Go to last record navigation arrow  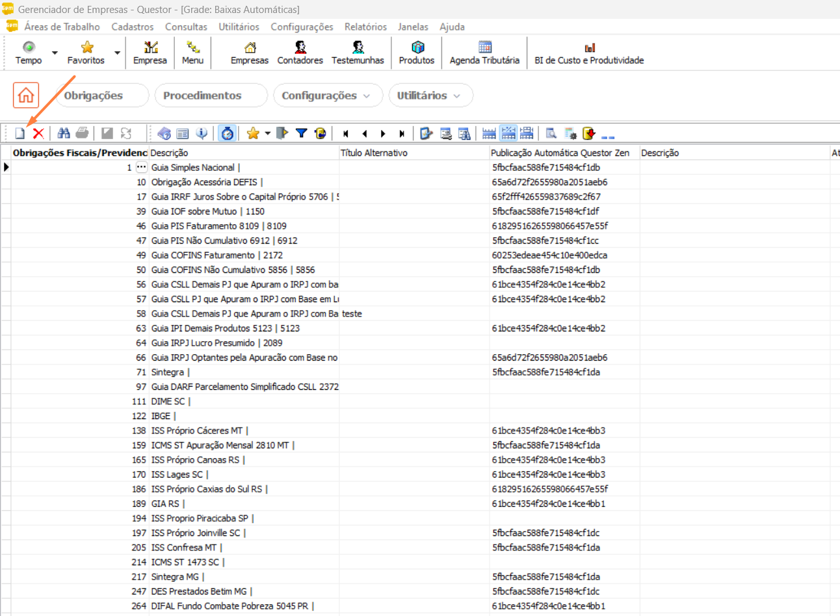coord(402,133)
